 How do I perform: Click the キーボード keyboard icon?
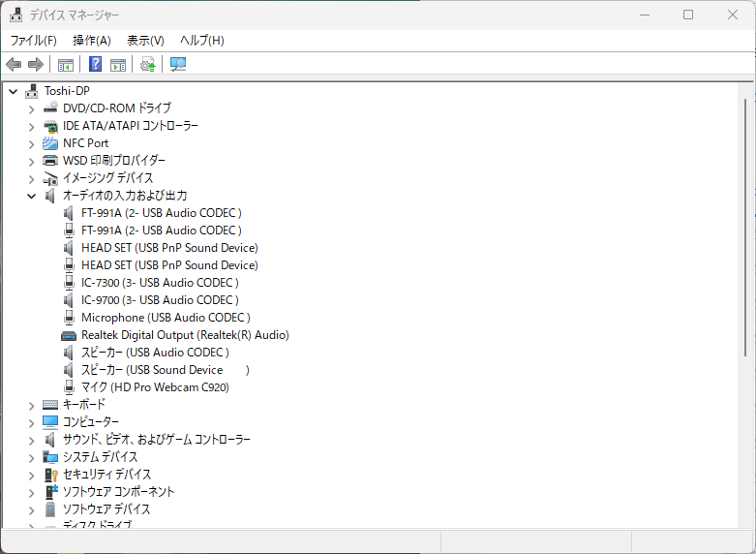(50, 405)
